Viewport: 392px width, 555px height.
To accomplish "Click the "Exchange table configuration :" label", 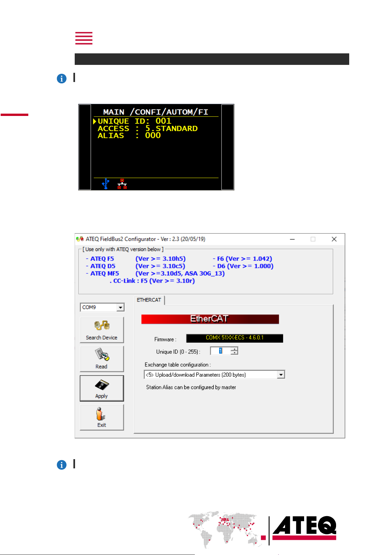I will (178, 365).
